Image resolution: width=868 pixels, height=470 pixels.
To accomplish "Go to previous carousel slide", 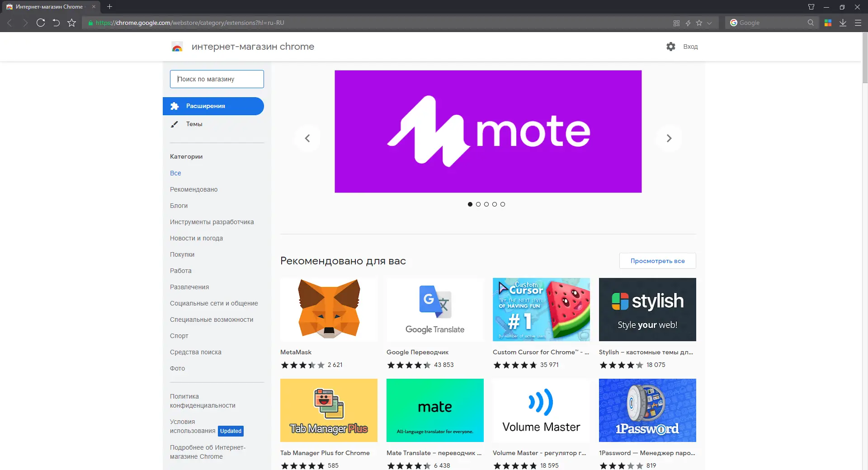I will [307, 138].
